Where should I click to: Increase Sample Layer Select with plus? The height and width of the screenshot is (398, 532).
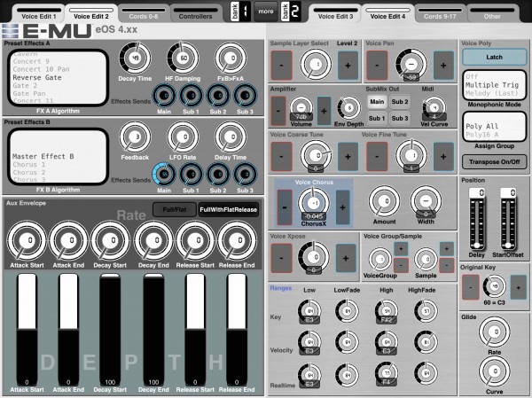[x=348, y=65]
